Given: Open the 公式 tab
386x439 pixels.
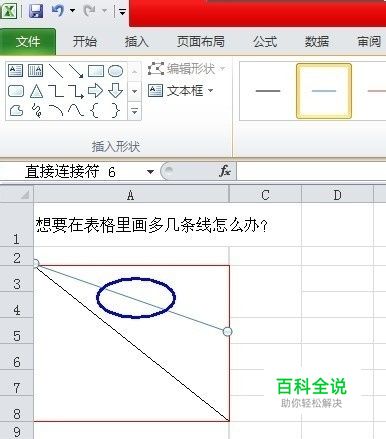Looking at the screenshot, I should (265, 42).
